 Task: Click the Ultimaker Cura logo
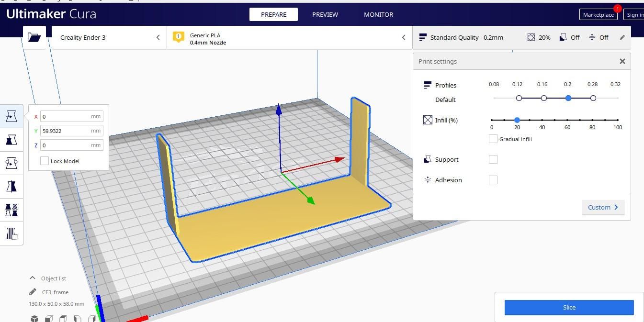tap(51, 14)
